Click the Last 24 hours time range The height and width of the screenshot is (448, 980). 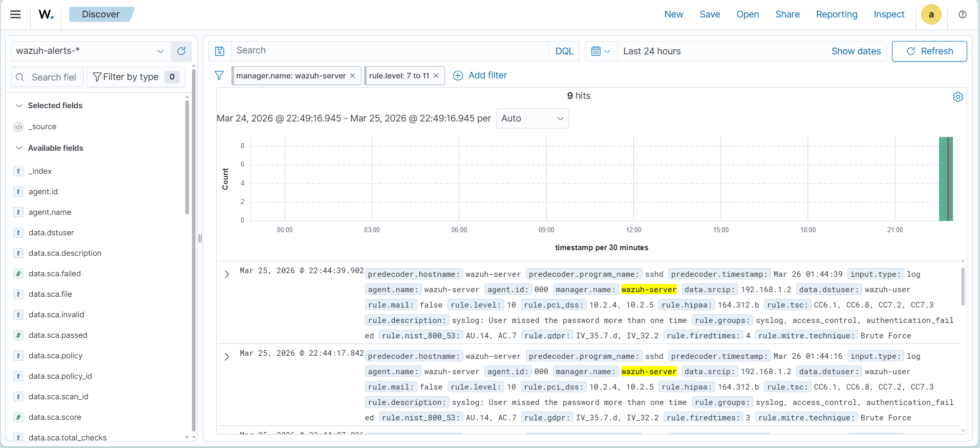tap(652, 51)
